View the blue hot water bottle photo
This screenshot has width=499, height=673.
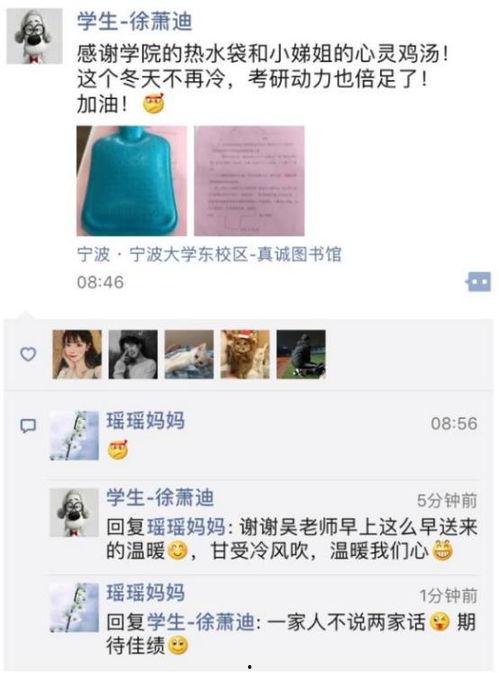132,181
